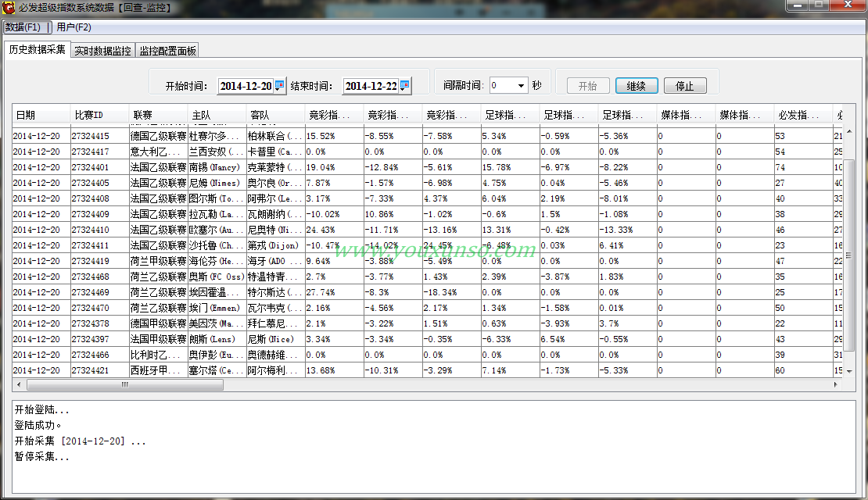Click the horizontal scrollbar right arrow
The width and height of the screenshot is (868, 500).
837,385
